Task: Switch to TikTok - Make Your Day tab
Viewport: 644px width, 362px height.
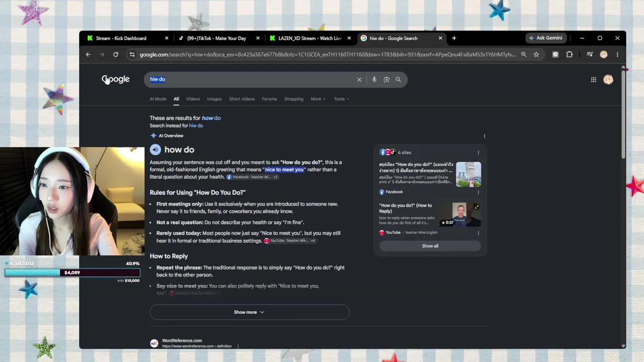Action: point(216,38)
